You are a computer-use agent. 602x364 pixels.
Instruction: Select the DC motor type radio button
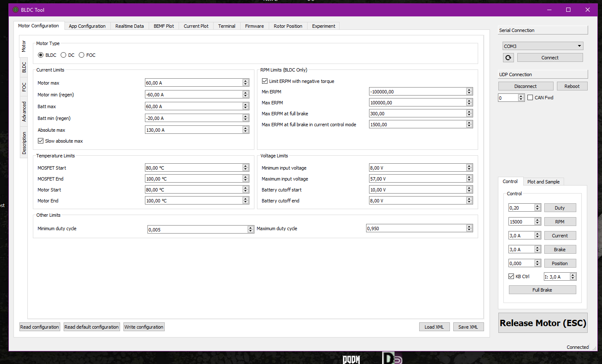[x=64, y=55]
